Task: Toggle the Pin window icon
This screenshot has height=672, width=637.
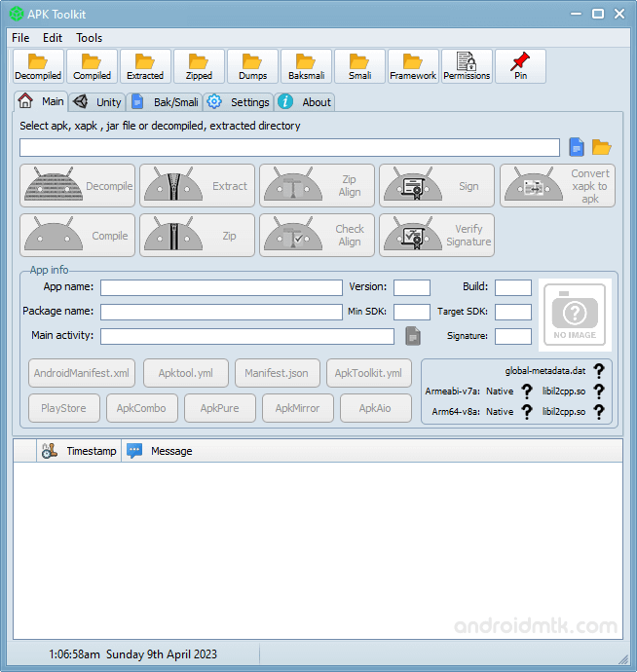Action: (520, 66)
